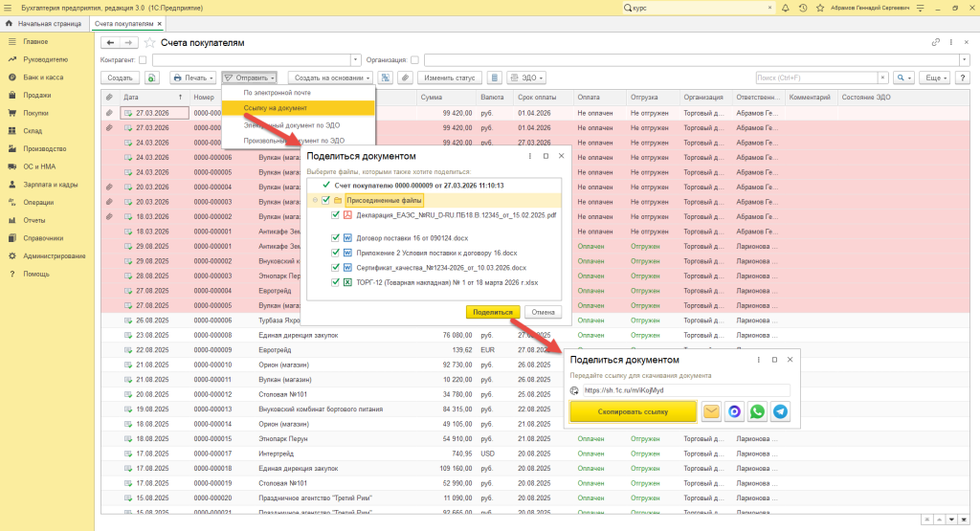This screenshot has height=531, width=980.
Task: Click the back navigation arrow
Action: [x=111, y=43]
